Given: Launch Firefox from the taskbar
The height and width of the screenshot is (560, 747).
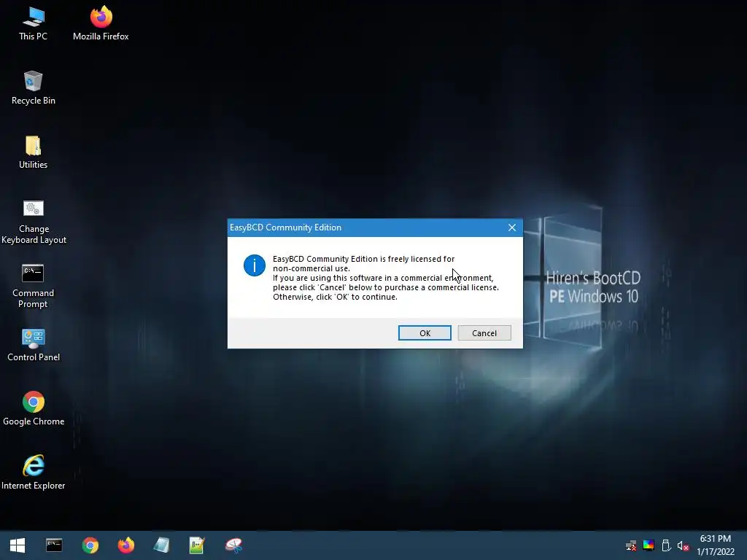Looking at the screenshot, I should tap(125, 545).
